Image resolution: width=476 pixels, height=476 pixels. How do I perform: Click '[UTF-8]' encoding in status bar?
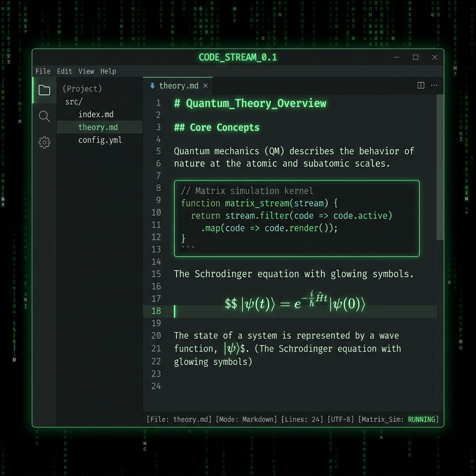(341, 419)
